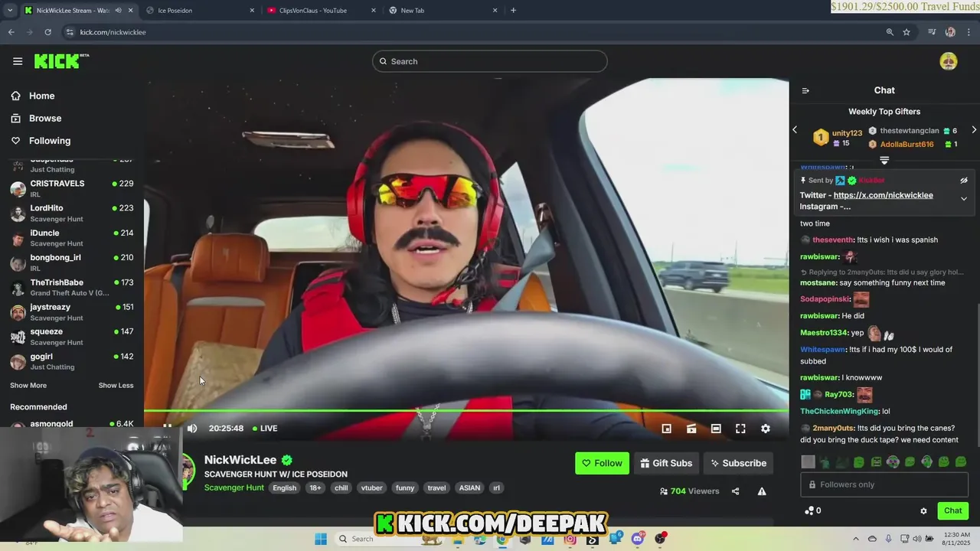Mute the stream volume
The height and width of the screenshot is (551, 980).
coord(192,429)
